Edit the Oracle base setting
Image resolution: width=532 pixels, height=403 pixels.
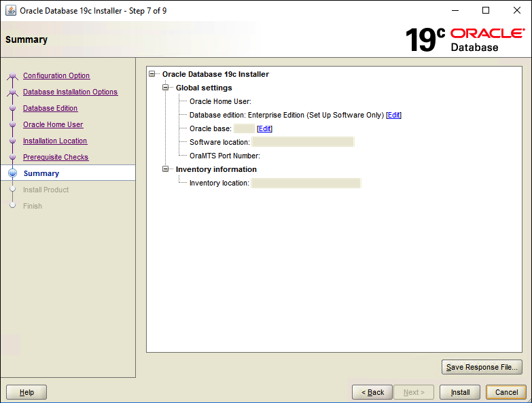tap(264, 128)
